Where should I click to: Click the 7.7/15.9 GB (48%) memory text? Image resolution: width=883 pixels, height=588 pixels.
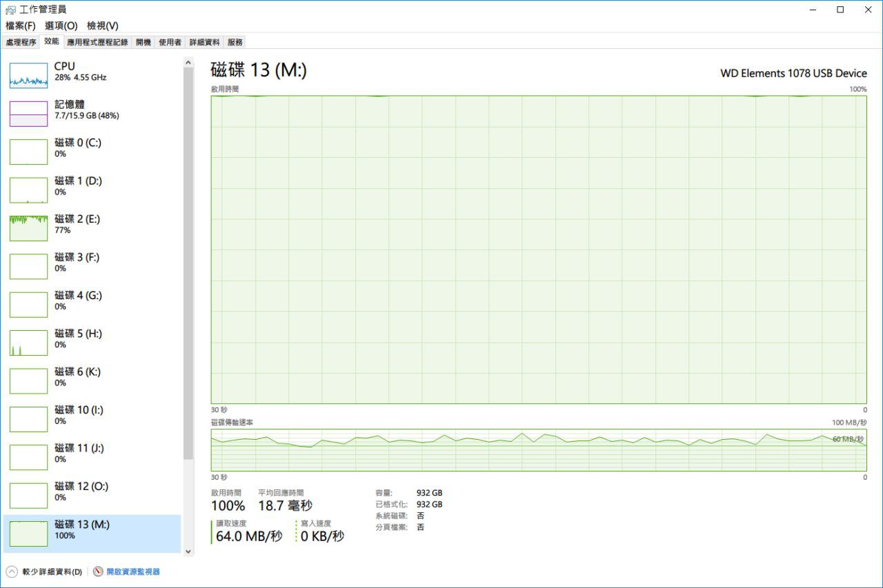tap(87, 116)
